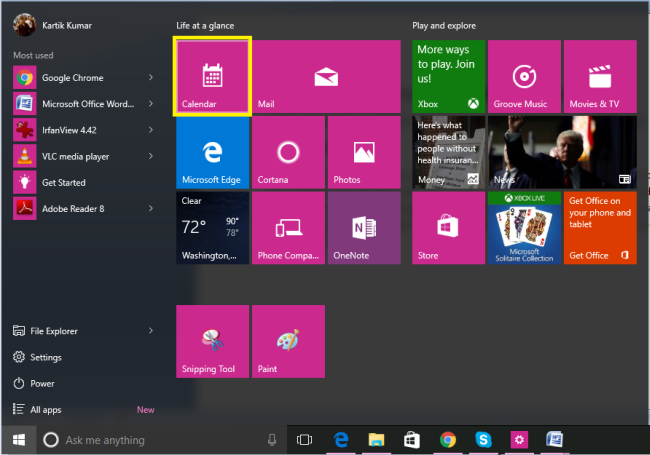
Task: Open File Explorer from the taskbar
Action: point(376,440)
